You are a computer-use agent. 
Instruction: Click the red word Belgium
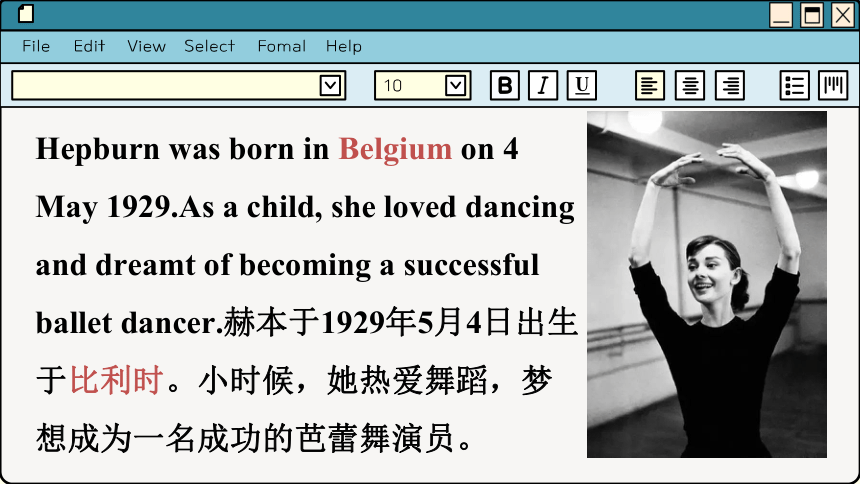click(x=395, y=149)
